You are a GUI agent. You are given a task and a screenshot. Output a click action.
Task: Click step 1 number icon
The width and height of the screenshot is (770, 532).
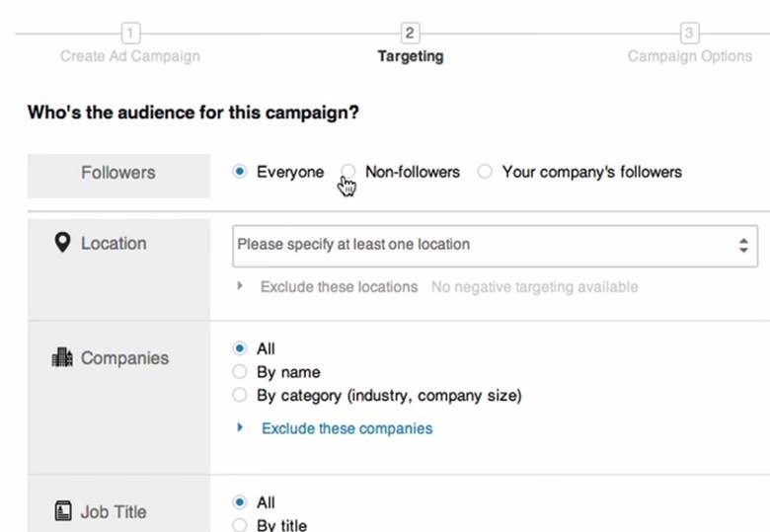(130, 33)
